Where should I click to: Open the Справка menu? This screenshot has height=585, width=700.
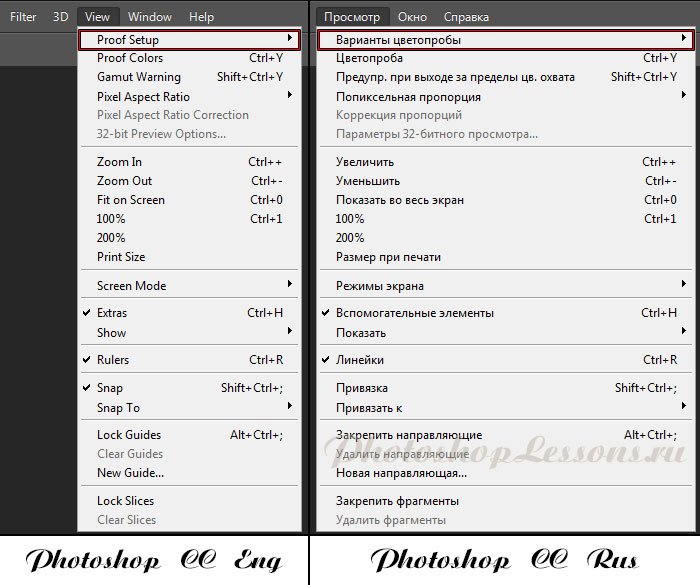coord(466,17)
